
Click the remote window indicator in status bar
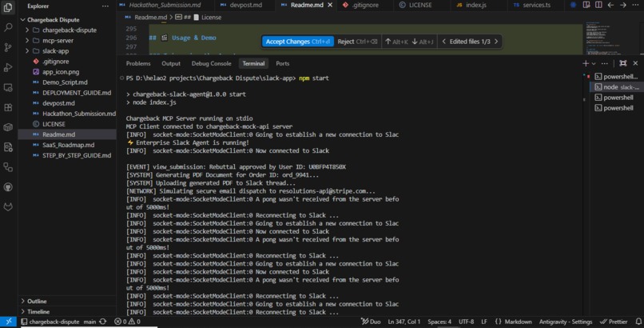(x=9, y=322)
